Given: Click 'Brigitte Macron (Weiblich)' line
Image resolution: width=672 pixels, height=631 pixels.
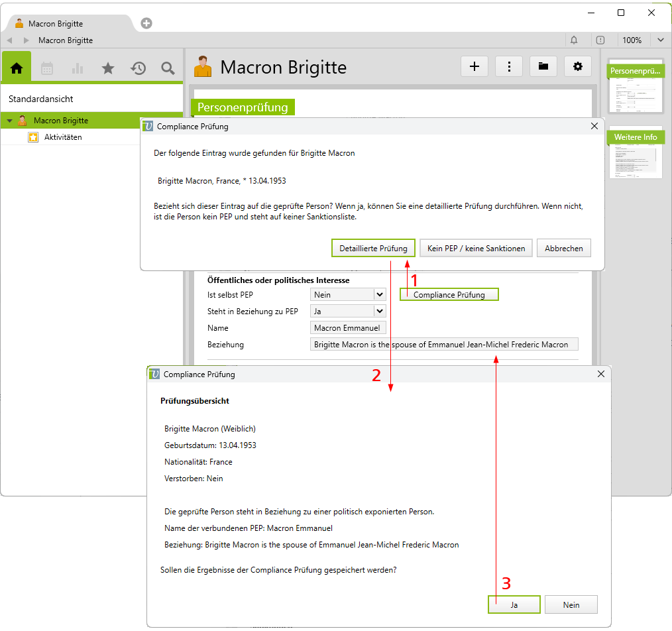Looking at the screenshot, I should tap(209, 429).
